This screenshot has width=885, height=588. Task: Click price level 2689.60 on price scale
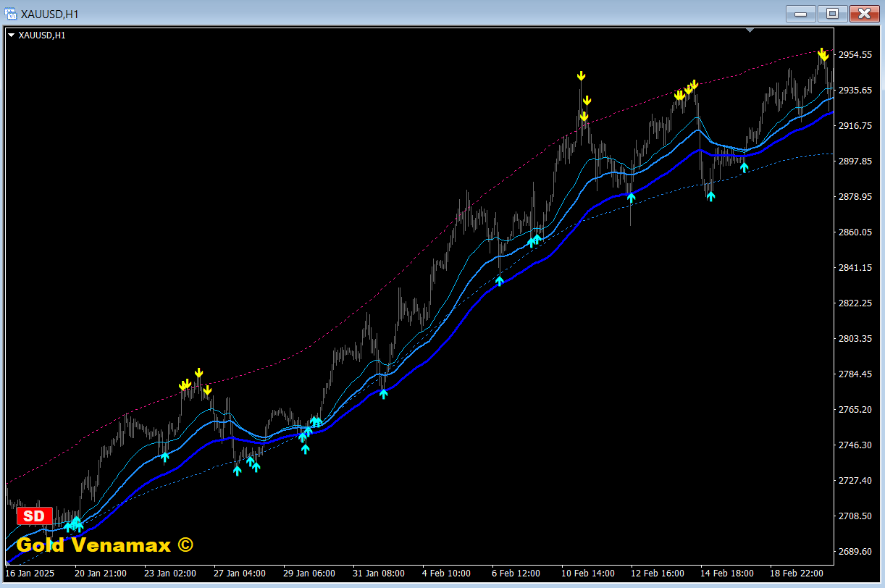click(x=855, y=552)
